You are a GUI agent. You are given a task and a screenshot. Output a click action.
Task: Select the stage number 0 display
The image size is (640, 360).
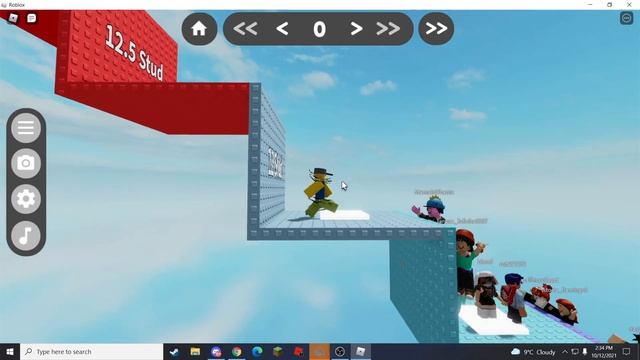pos(319,29)
